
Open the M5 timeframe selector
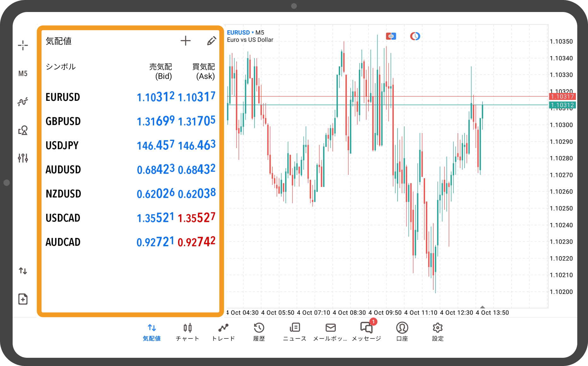(23, 74)
